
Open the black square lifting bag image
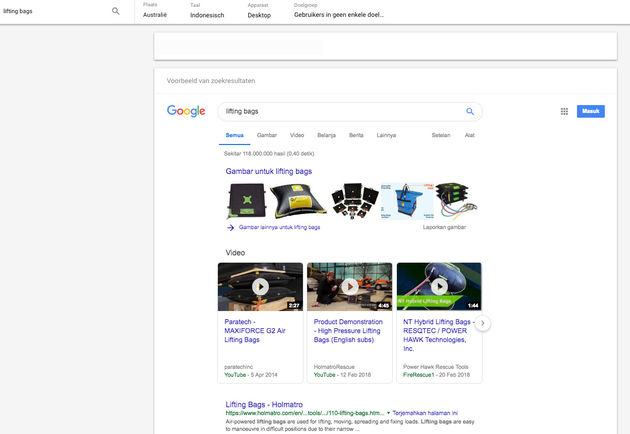[247, 201]
